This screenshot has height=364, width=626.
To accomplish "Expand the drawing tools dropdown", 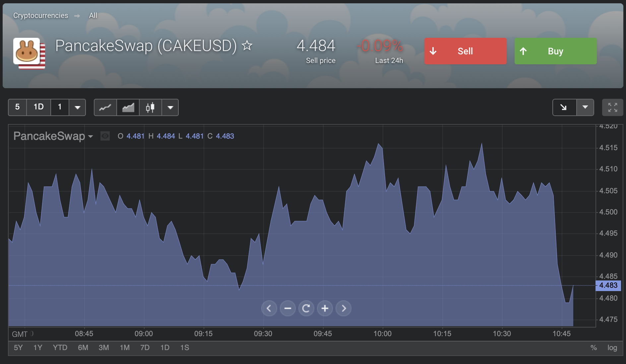I will coord(585,107).
